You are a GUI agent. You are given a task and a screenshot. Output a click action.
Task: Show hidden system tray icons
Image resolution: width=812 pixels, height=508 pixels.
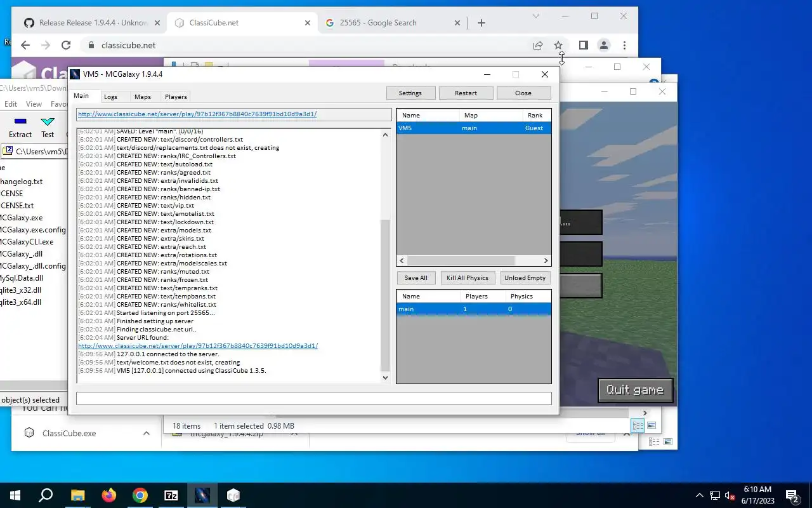pos(700,495)
